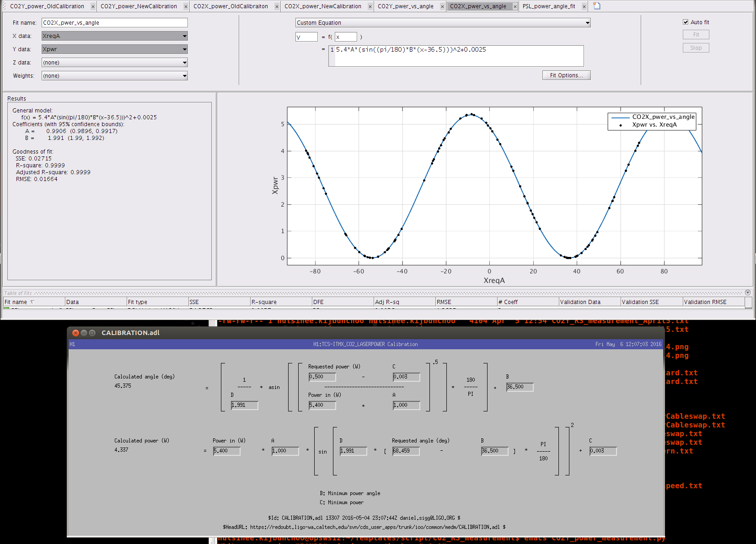Screen dimensions: 756x544
Task: Minimize the CALIBRATION.adl window
Action: tap(84, 333)
